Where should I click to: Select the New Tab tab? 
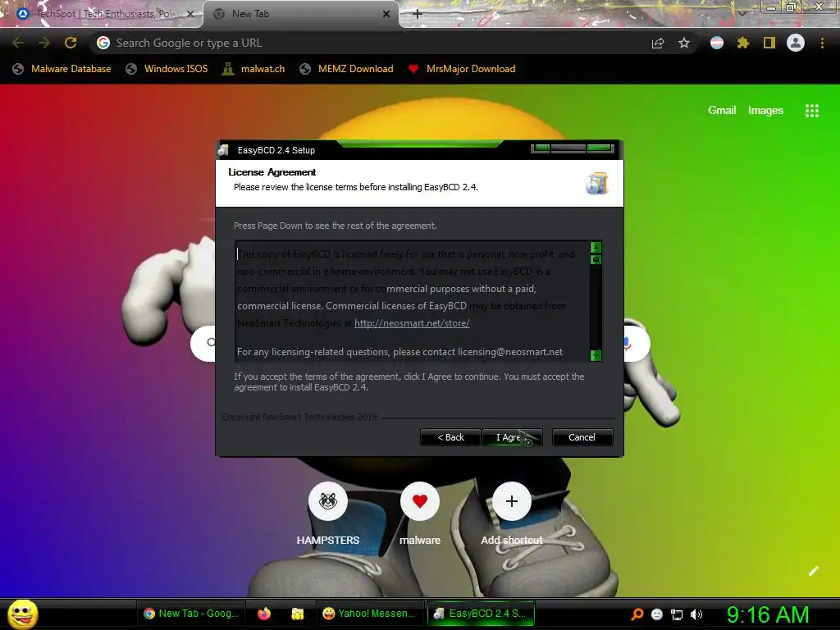tap(301, 14)
